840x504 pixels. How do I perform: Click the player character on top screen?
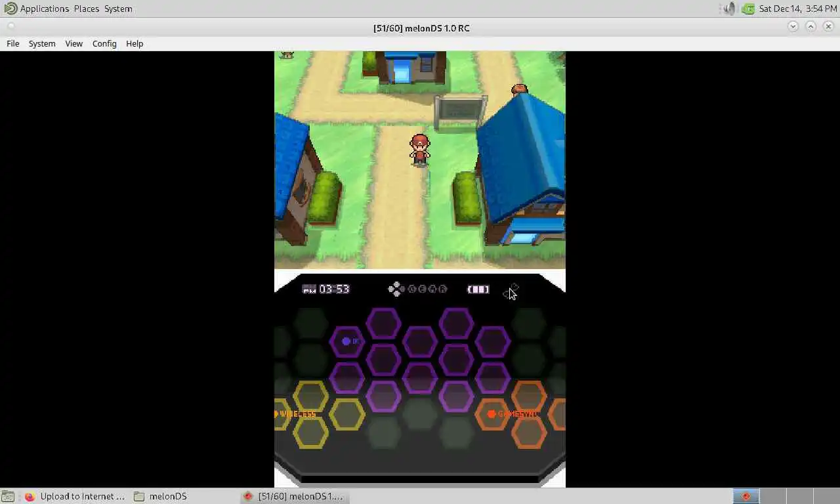pyautogui.click(x=419, y=150)
